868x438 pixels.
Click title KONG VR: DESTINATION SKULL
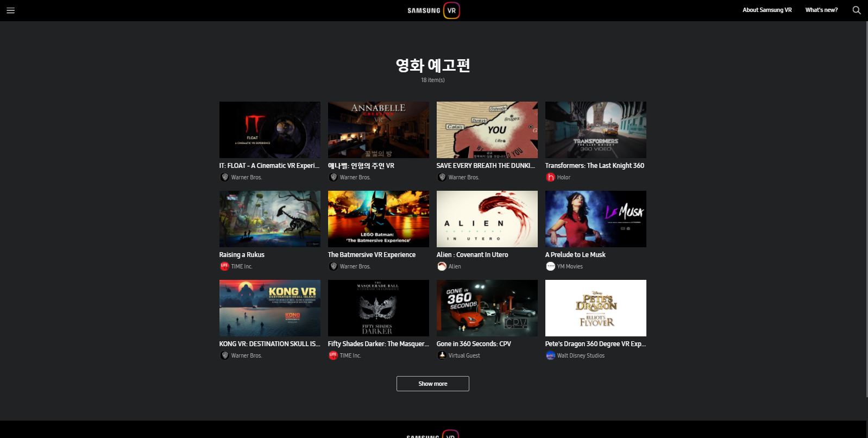coord(269,344)
